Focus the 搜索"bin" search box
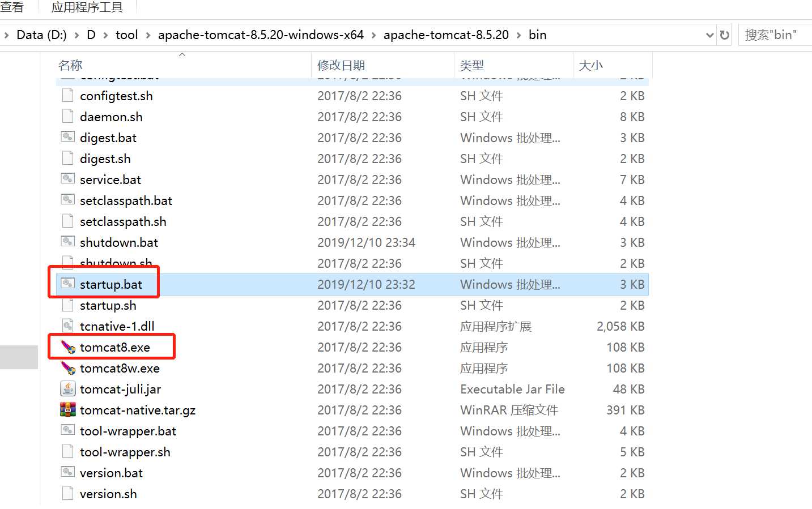This screenshot has height=509, width=812. pyautogui.click(x=775, y=35)
